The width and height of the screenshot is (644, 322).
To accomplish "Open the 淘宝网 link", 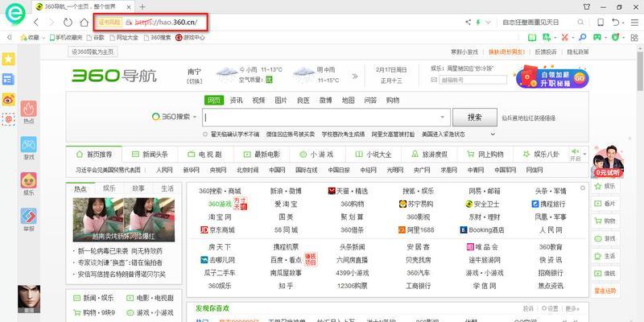I will [x=220, y=217].
